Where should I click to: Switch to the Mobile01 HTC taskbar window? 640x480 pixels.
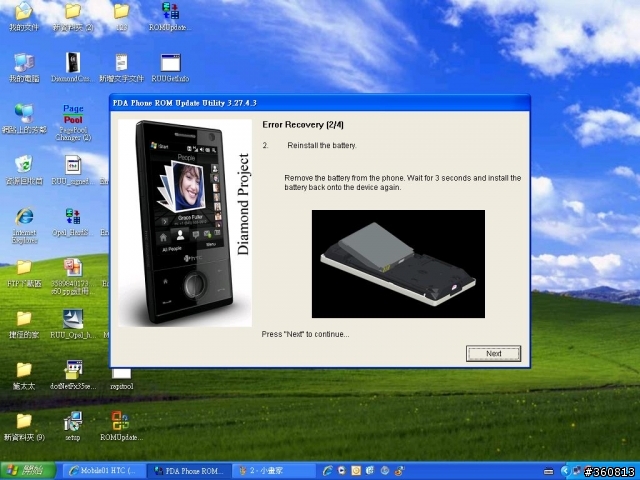(x=103, y=471)
